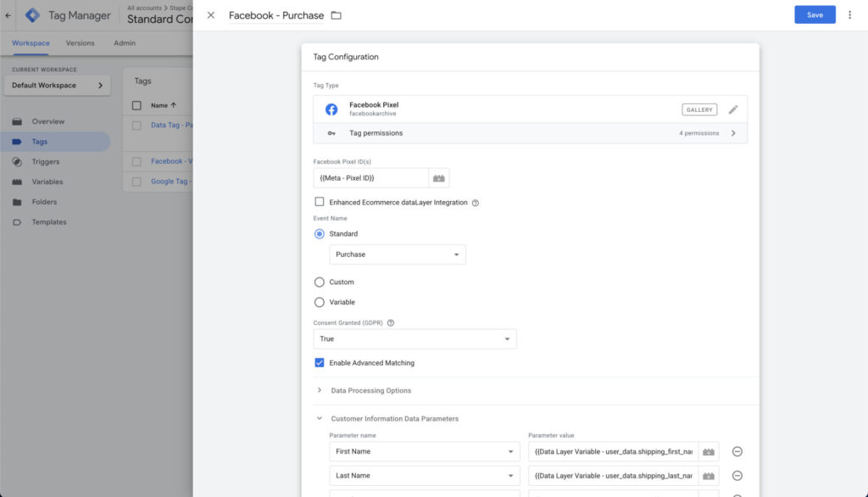Click help icon next to Consent Granted
868x497 pixels.
point(391,323)
